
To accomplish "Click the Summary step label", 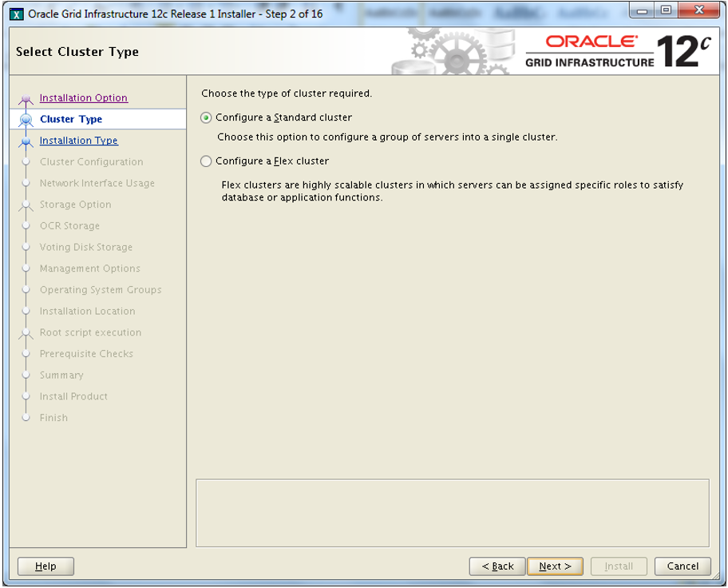I will tap(61, 375).
